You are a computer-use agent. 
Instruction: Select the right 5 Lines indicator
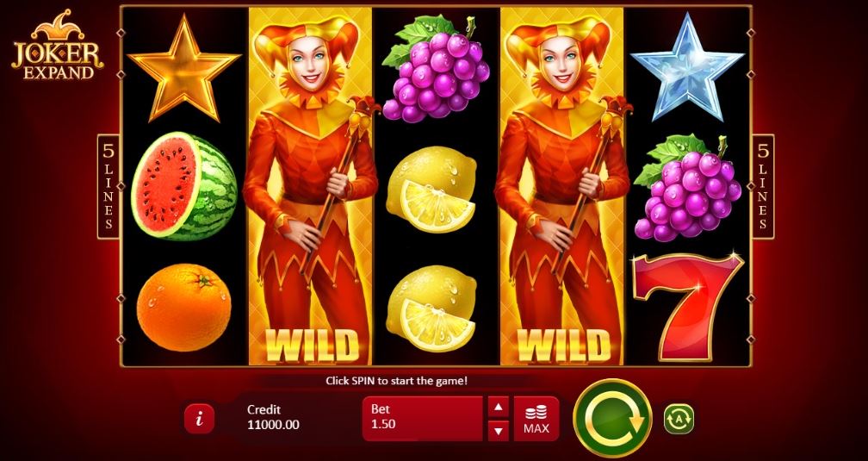tap(763, 187)
